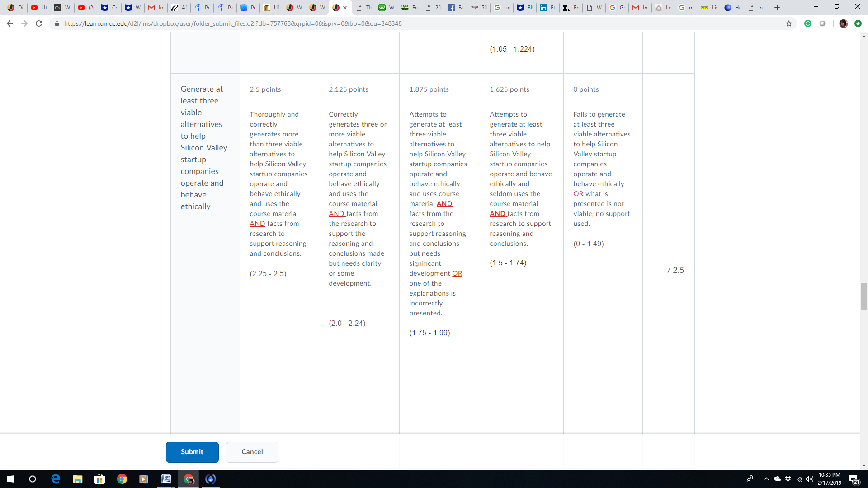This screenshot has width=868, height=488.
Task: Switch to the YouTube tab
Action: (x=39, y=8)
